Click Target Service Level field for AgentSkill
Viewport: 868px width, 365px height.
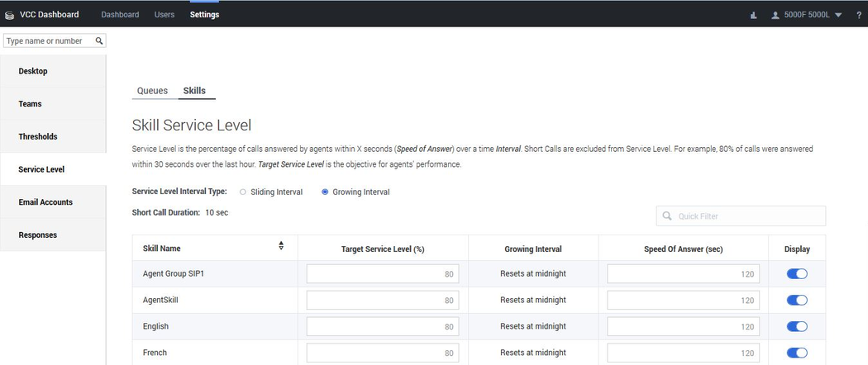382,301
